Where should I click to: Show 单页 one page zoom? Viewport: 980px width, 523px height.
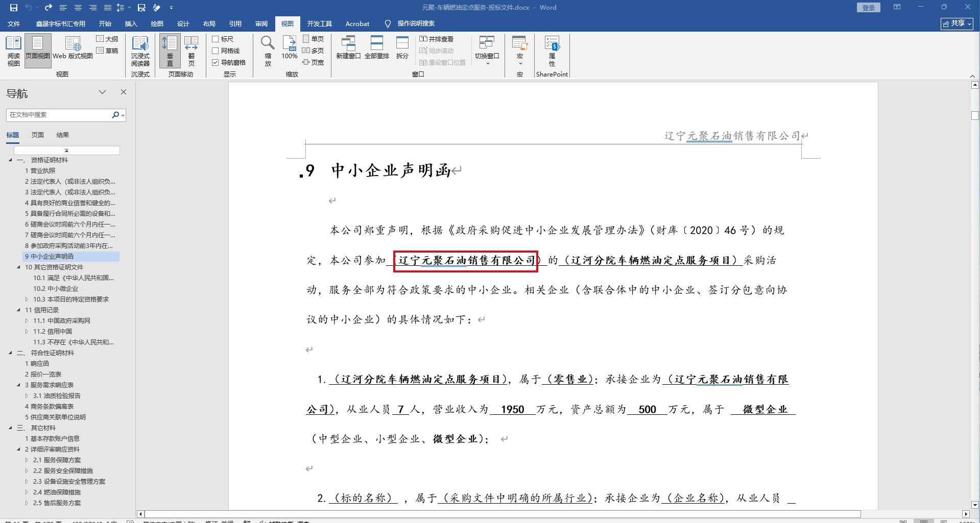(313, 39)
